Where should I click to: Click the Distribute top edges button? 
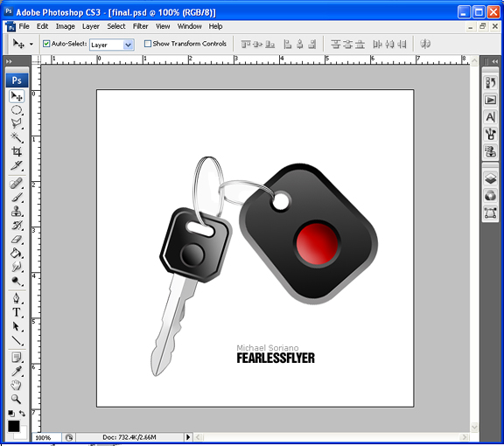point(336,44)
